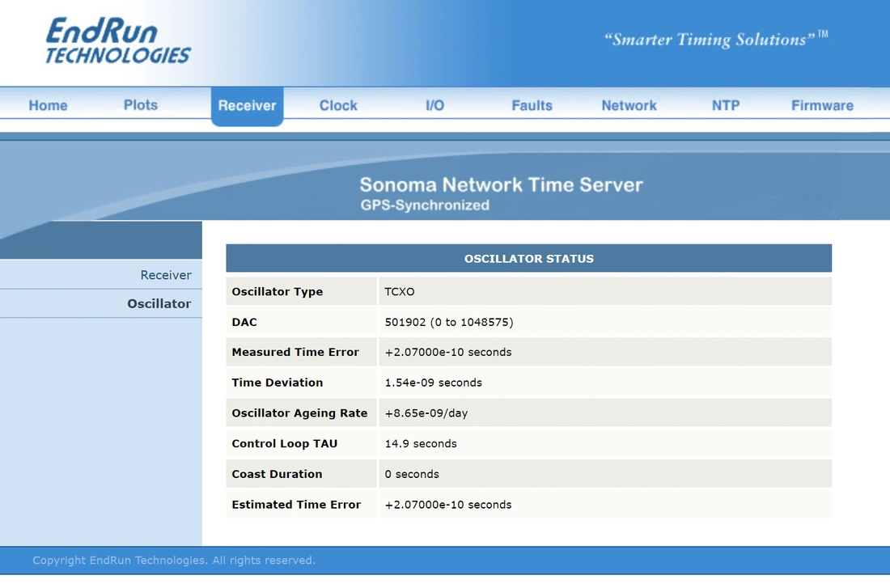Select the 0 seconds value

point(412,474)
